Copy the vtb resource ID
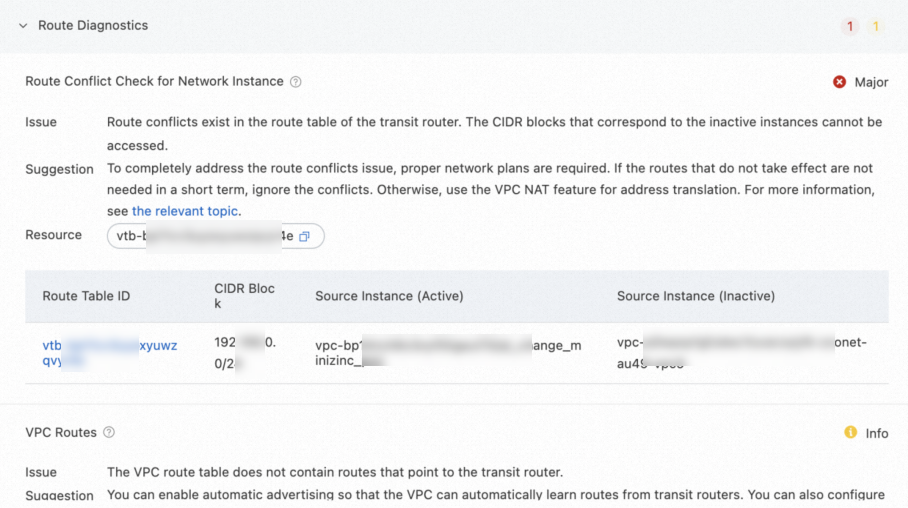The image size is (908, 508). click(x=305, y=236)
